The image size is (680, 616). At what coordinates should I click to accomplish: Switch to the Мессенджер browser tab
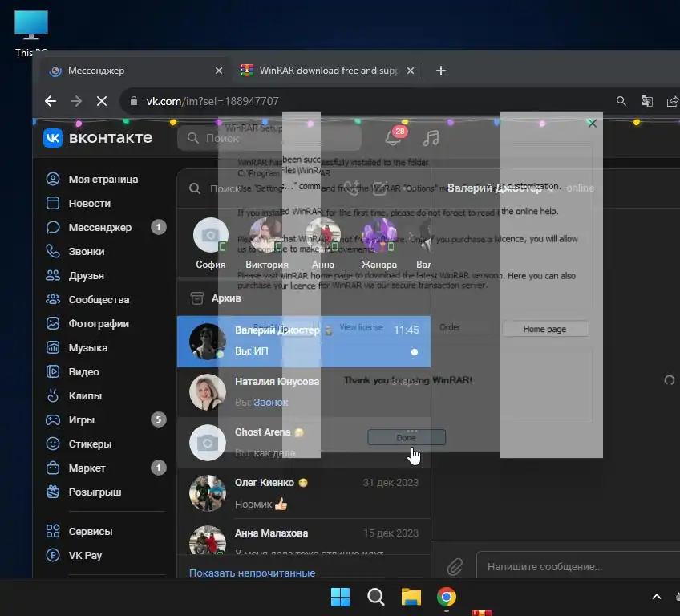pyautogui.click(x=135, y=71)
